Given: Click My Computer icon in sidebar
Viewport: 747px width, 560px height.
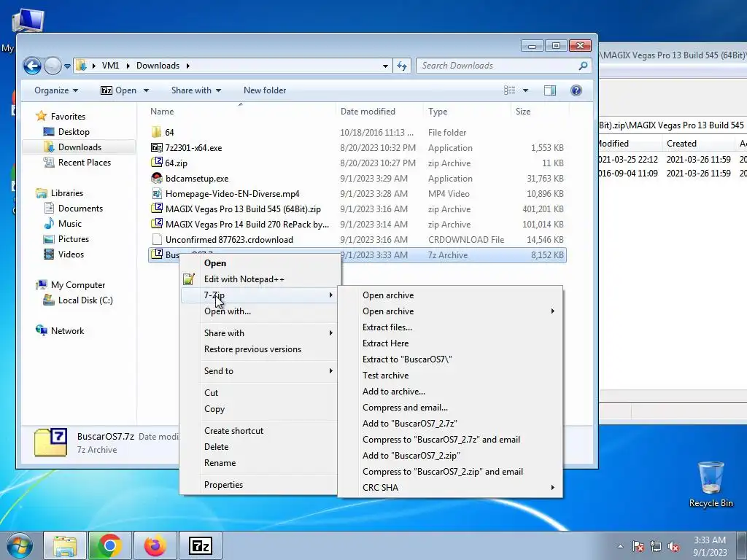Looking at the screenshot, I should tap(42, 285).
